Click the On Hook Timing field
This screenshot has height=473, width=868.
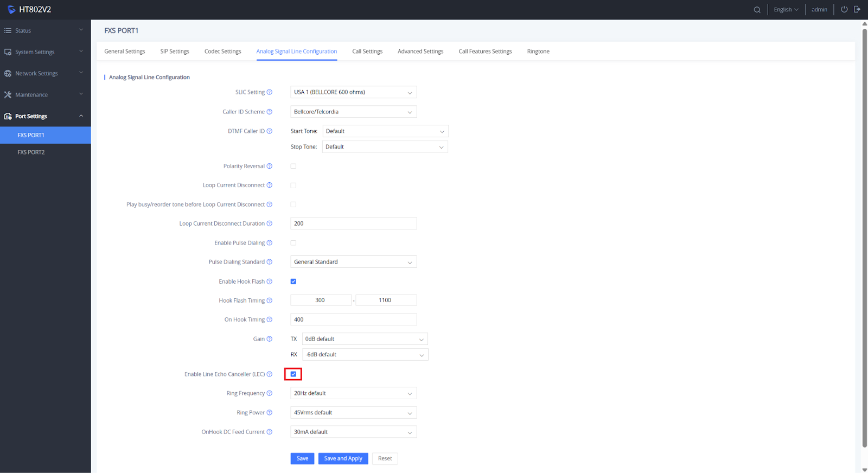[354, 319]
